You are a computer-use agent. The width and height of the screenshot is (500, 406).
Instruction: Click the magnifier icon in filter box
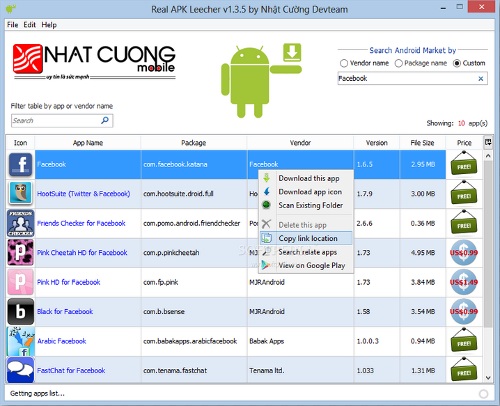pyautogui.click(x=105, y=120)
